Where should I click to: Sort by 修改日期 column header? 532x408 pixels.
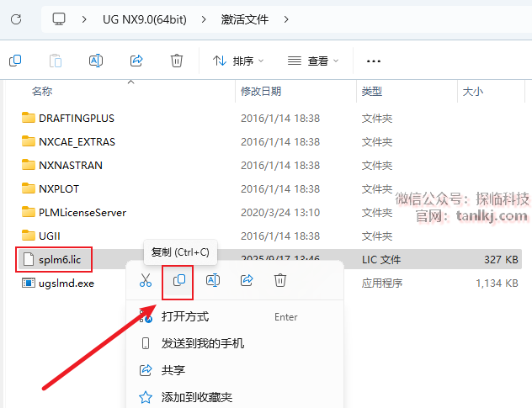(261, 91)
